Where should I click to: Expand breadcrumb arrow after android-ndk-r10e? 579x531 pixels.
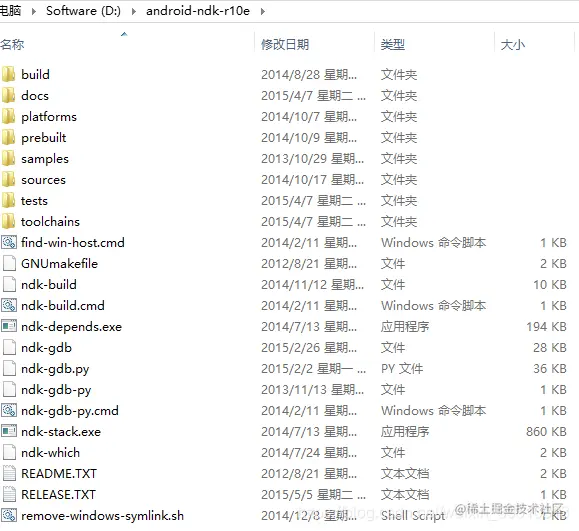(263, 11)
